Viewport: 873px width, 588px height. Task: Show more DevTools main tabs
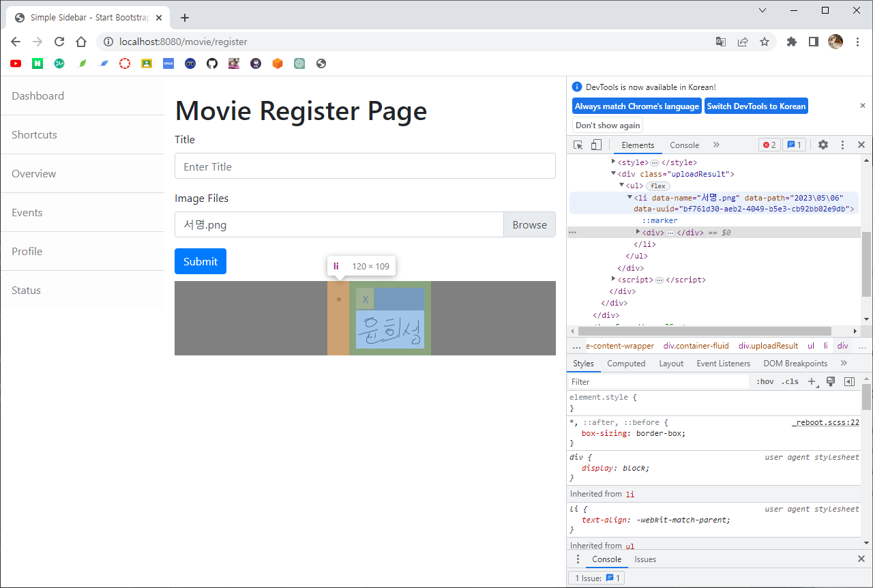tap(716, 145)
